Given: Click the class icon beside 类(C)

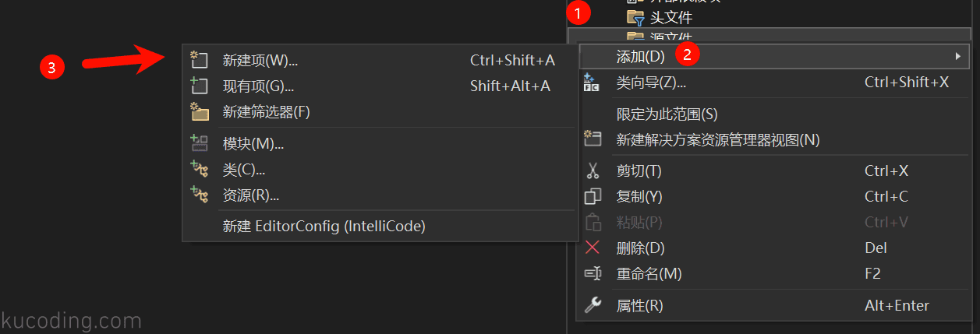Looking at the screenshot, I should point(200,169).
